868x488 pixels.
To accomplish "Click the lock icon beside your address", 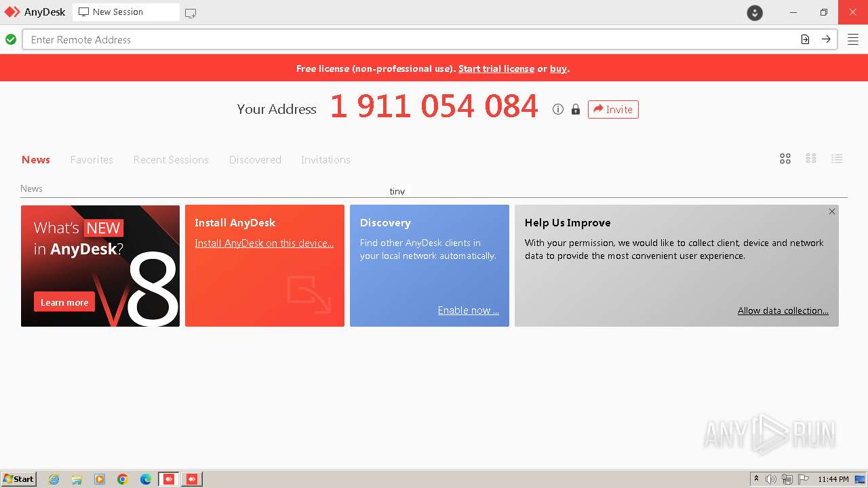I will [x=576, y=109].
